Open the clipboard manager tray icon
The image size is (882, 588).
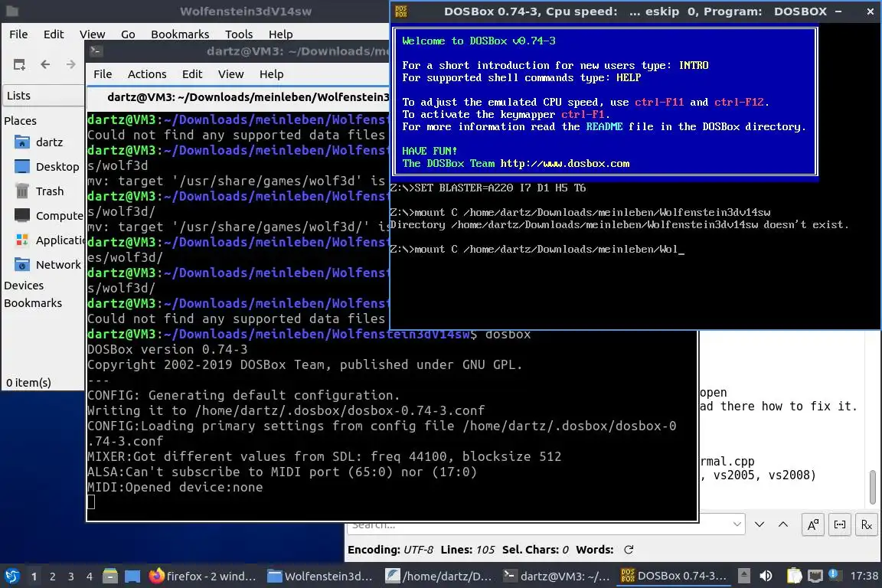794,576
